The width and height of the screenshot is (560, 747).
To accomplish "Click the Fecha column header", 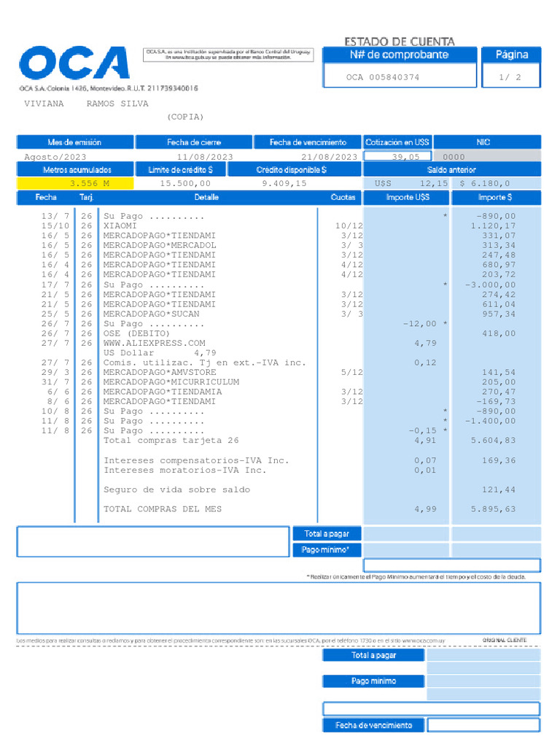I will [x=46, y=197].
